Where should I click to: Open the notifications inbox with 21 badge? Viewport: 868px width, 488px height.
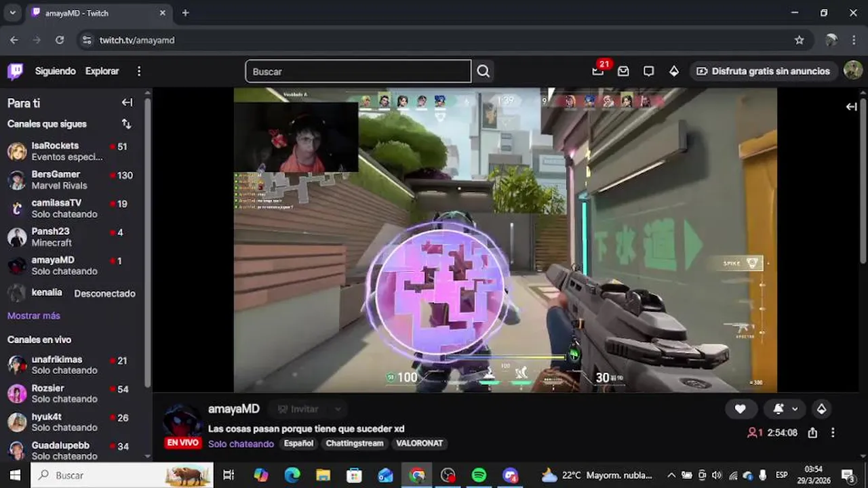(597, 71)
